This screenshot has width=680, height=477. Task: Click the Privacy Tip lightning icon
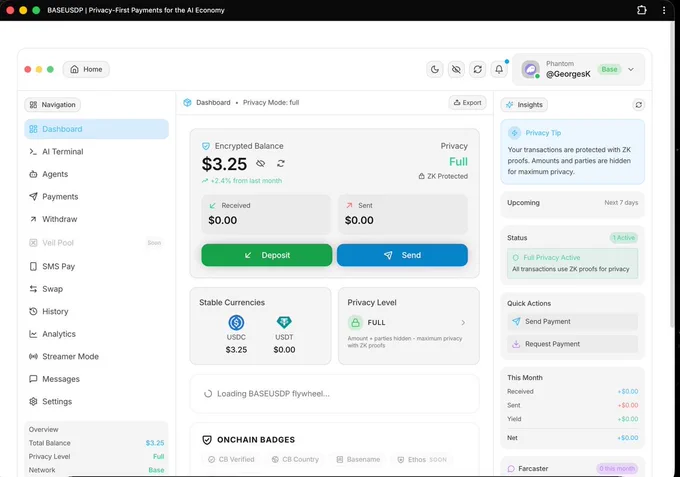tap(515, 133)
